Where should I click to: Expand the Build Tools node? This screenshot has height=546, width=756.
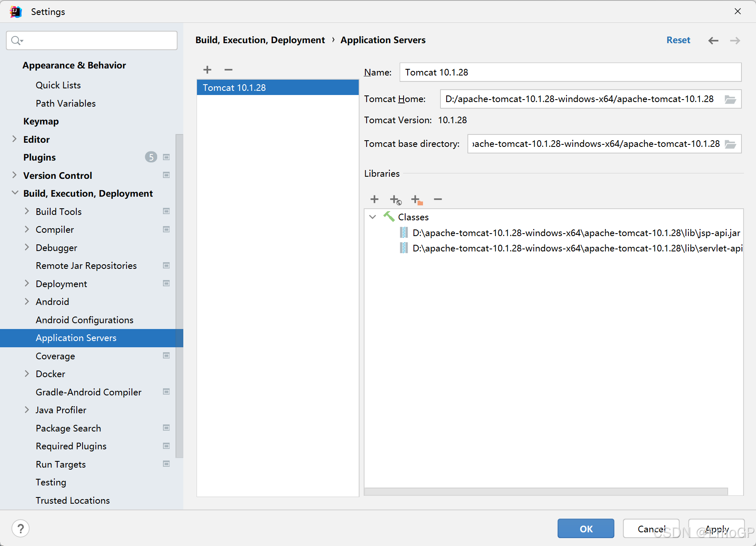27,211
